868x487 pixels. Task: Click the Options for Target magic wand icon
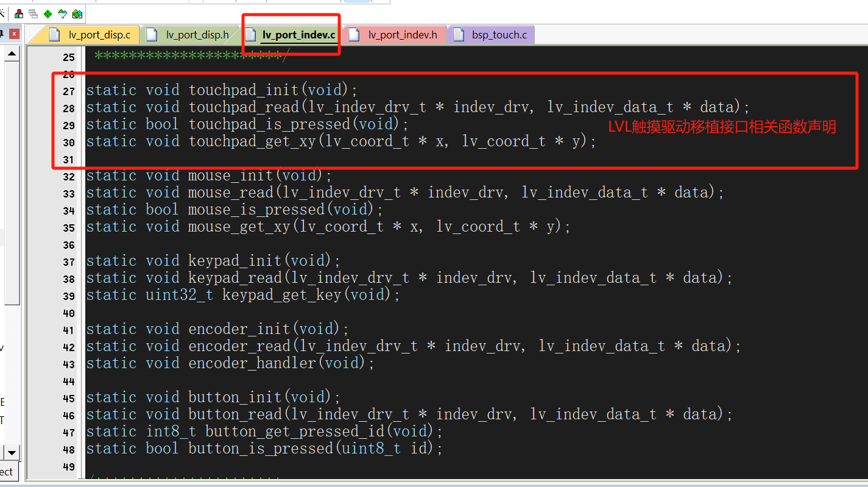click(x=2, y=13)
